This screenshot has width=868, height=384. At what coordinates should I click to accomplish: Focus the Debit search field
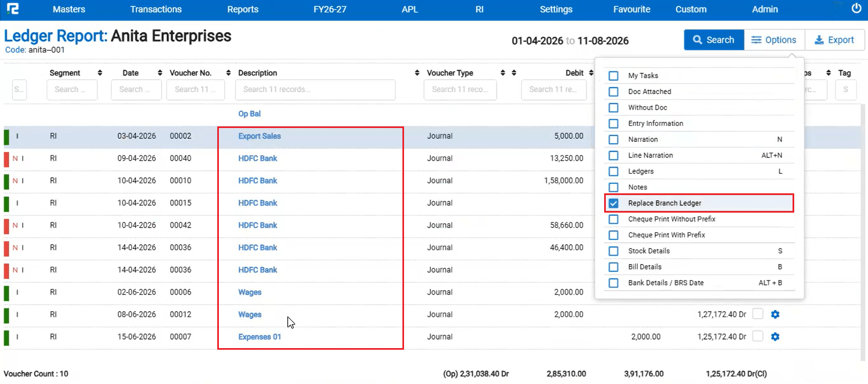click(x=553, y=89)
